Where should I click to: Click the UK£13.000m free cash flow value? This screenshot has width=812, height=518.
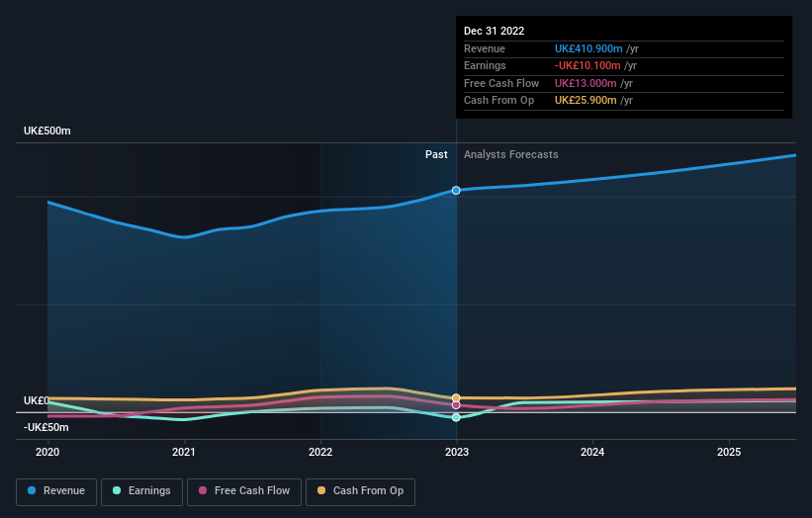(586, 83)
